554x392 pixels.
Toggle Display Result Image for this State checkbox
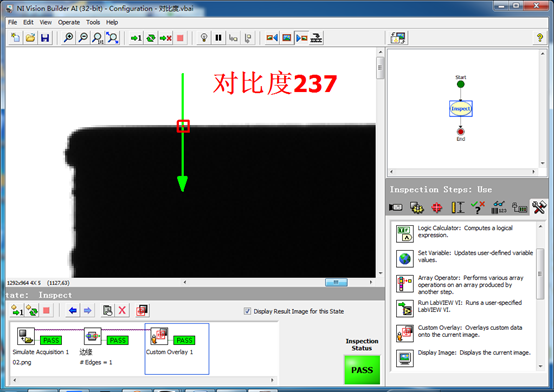pyautogui.click(x=247, y=311)
